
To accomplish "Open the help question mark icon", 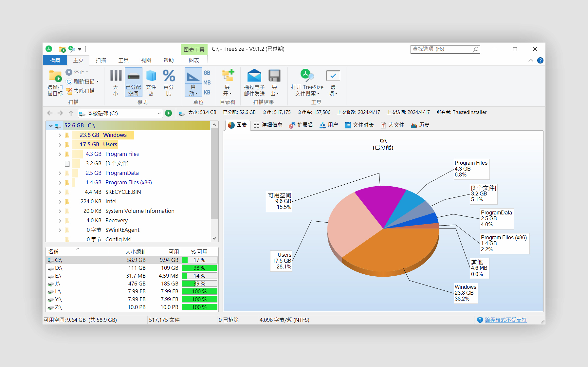I will (x=540, y=61).
